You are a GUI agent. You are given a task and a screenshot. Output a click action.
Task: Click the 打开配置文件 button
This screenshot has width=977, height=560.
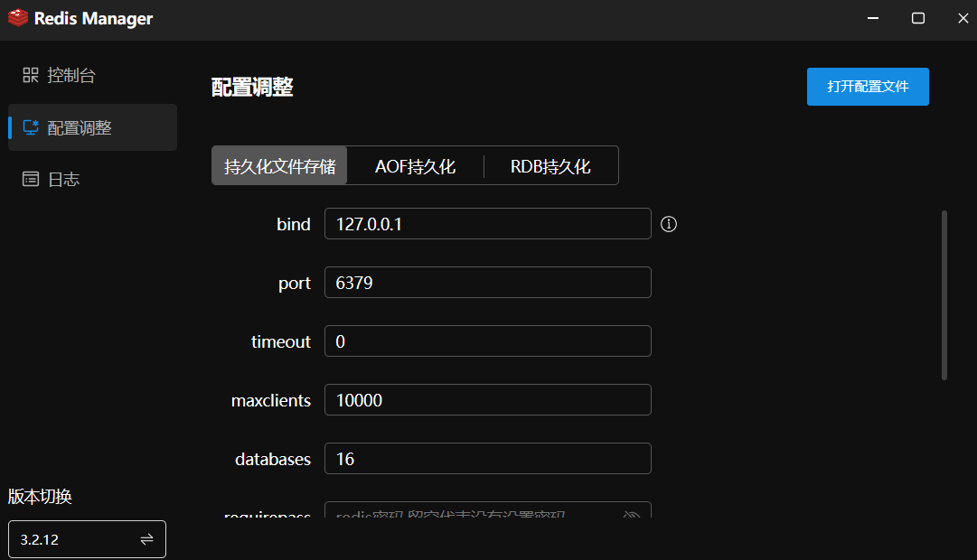[x=868, y=87]
